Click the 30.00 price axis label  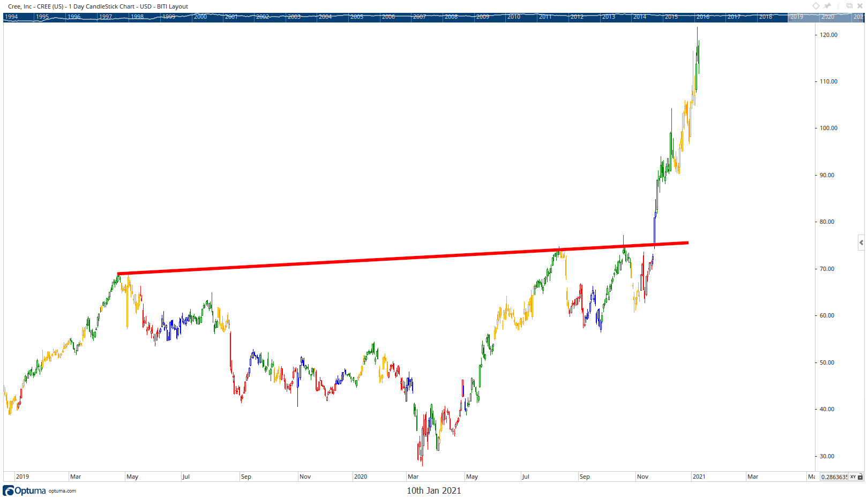[x=827, y=456]
